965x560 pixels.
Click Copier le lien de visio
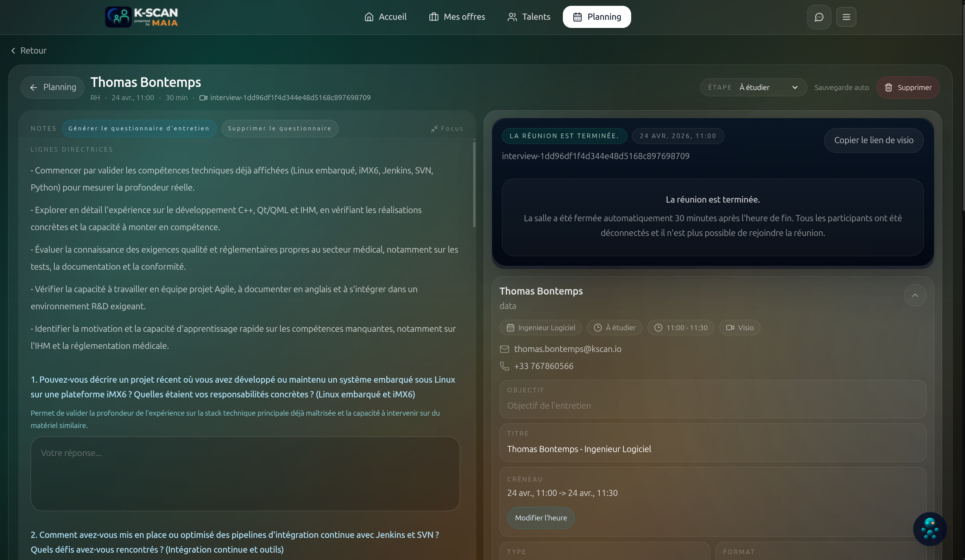pos(873,140)
